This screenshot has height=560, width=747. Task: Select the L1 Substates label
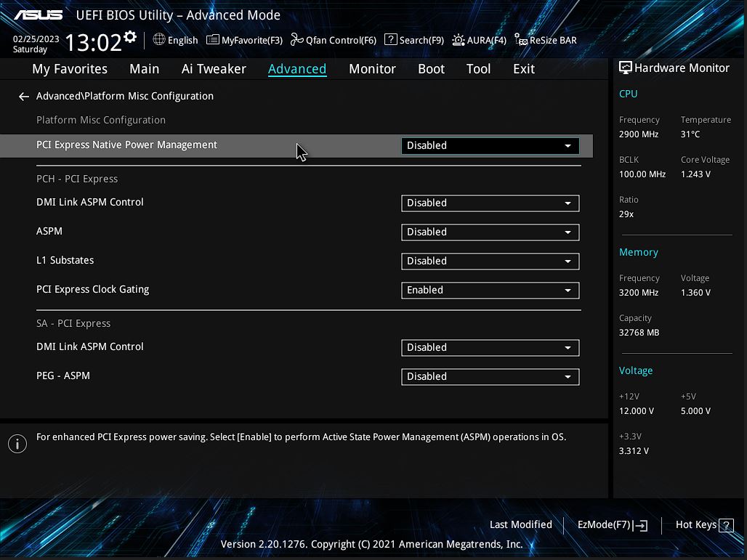[65, 261]
